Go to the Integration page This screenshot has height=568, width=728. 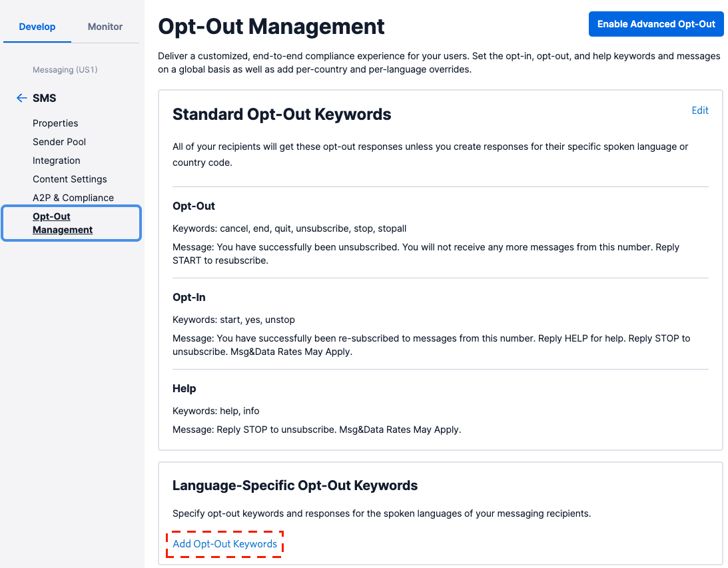click(x=56, y=160)
